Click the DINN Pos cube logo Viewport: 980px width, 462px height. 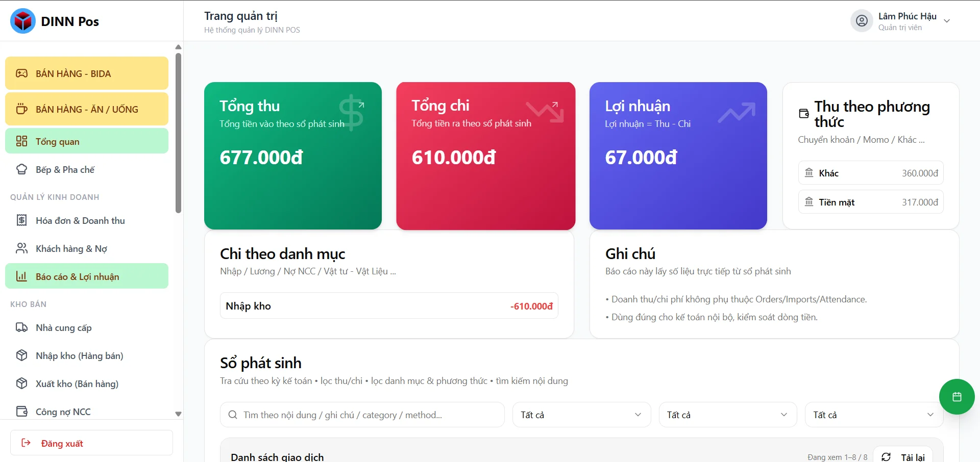[x=23, y=21]
